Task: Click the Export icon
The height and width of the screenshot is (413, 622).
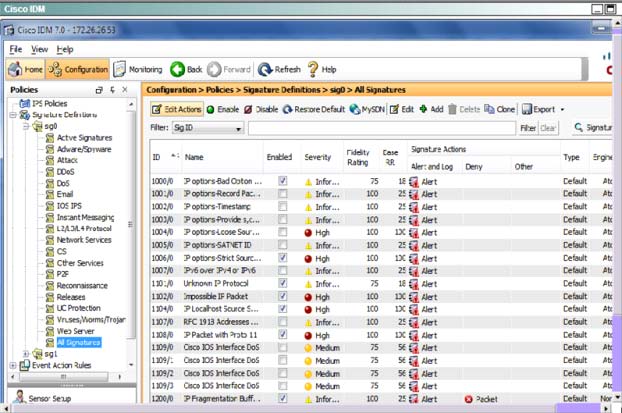Action: [x=526, y=109]
